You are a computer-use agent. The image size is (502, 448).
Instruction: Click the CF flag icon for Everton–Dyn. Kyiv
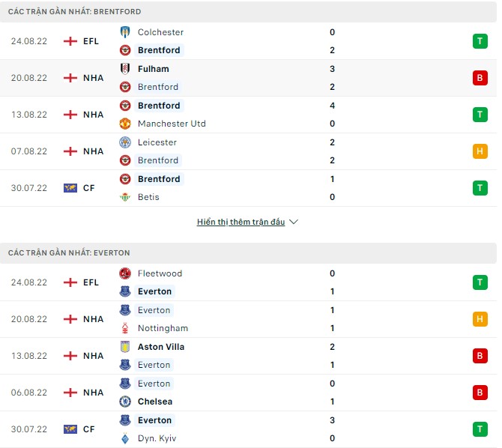[70, 429]
